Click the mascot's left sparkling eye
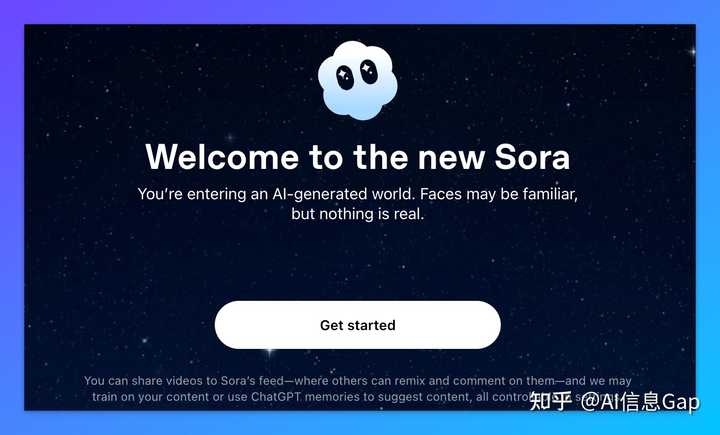The height and width of the screenshot is (435, 720). point(345,76)
